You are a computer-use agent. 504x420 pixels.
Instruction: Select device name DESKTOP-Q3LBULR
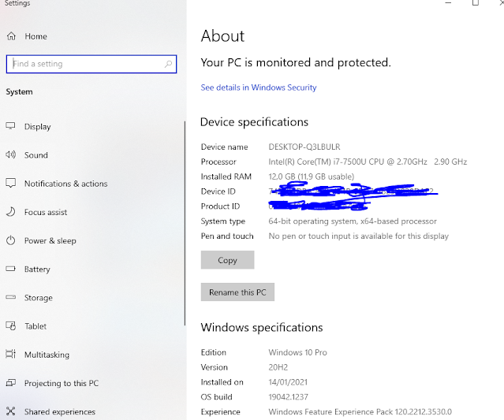click(304, 147)
